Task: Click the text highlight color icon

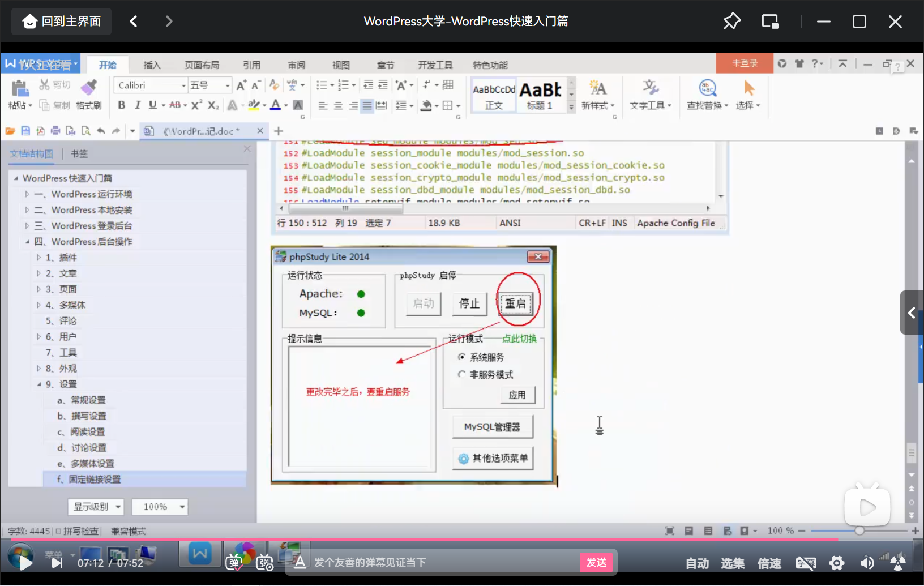Action: pyautogui.click(x=254, y=105)
